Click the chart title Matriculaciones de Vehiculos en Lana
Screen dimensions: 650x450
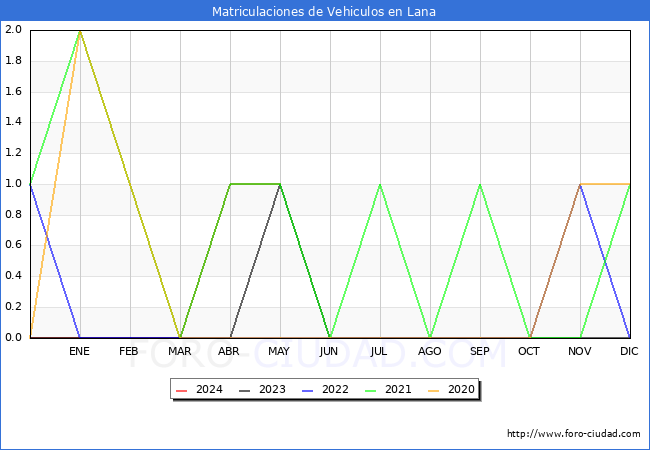(324, 11)
